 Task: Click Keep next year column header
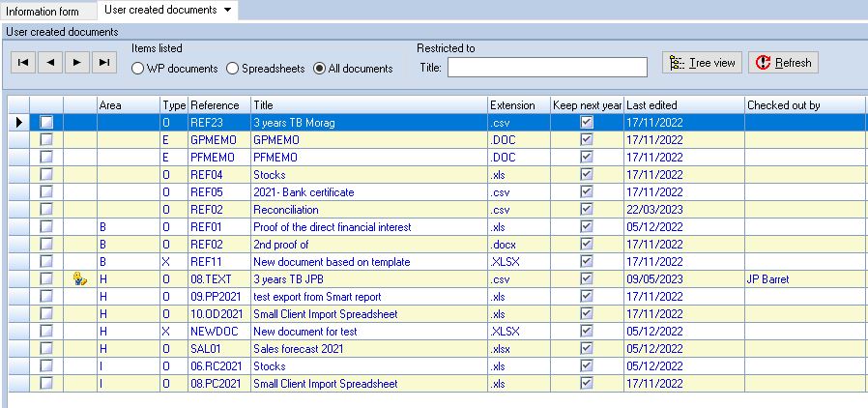click(588, 105)
